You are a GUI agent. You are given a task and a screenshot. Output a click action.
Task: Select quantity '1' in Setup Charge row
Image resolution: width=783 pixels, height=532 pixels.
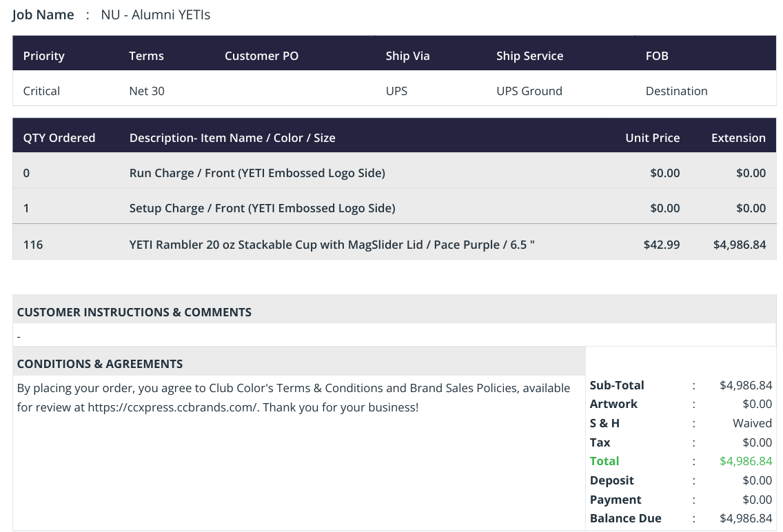point(26,208)
